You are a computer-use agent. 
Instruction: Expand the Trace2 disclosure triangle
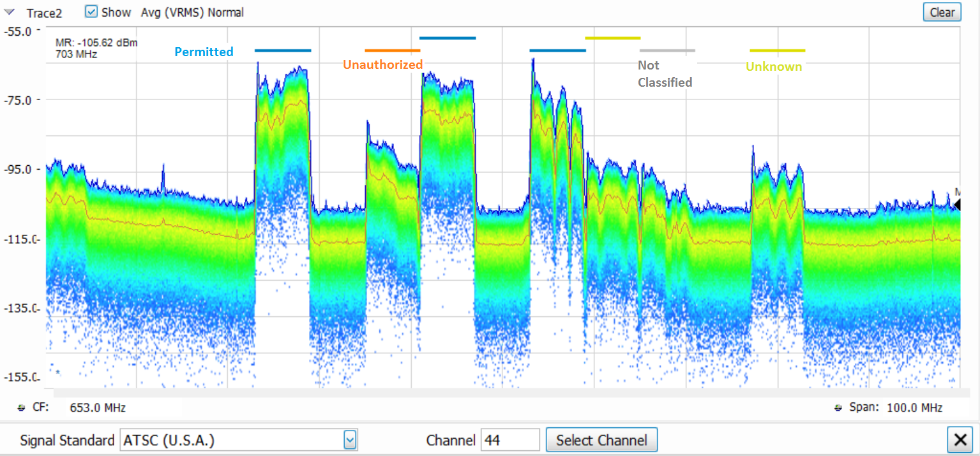point(10,11)
